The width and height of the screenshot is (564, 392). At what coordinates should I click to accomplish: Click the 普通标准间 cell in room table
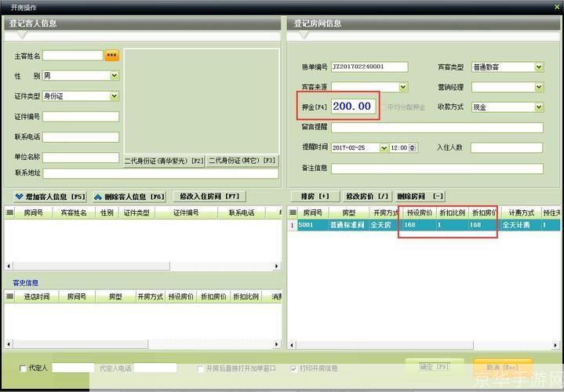pyautogui.click(x=347, y=225)
